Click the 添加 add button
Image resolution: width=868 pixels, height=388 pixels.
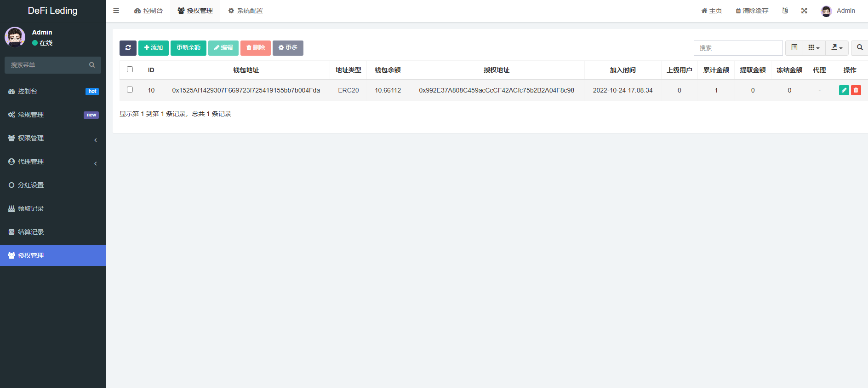pos(154,48)
